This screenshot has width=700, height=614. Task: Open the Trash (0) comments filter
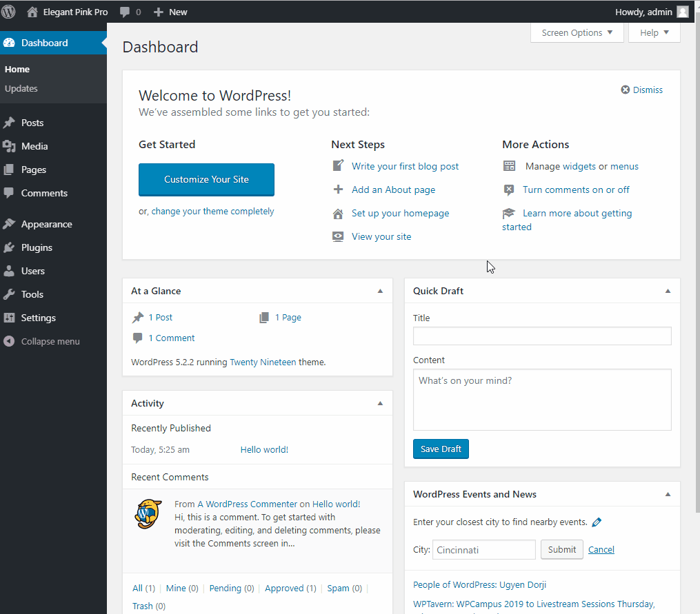149,606
